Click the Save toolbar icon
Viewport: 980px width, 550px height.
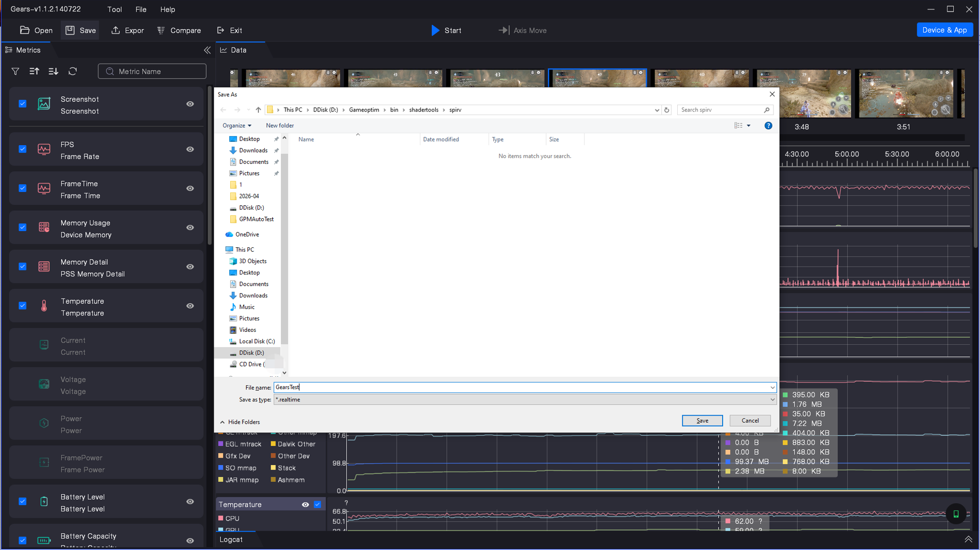click(70, 30)
